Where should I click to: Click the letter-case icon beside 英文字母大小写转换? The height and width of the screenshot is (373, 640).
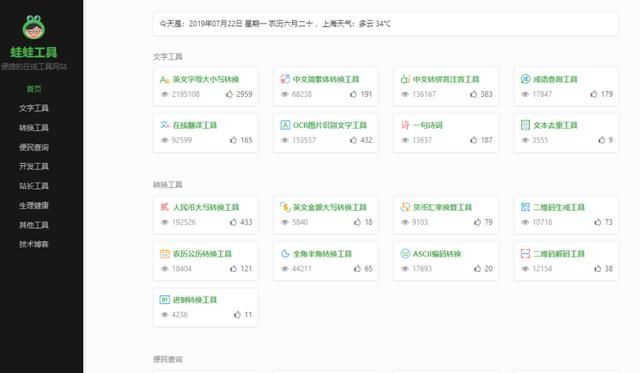tap(164, 79)
